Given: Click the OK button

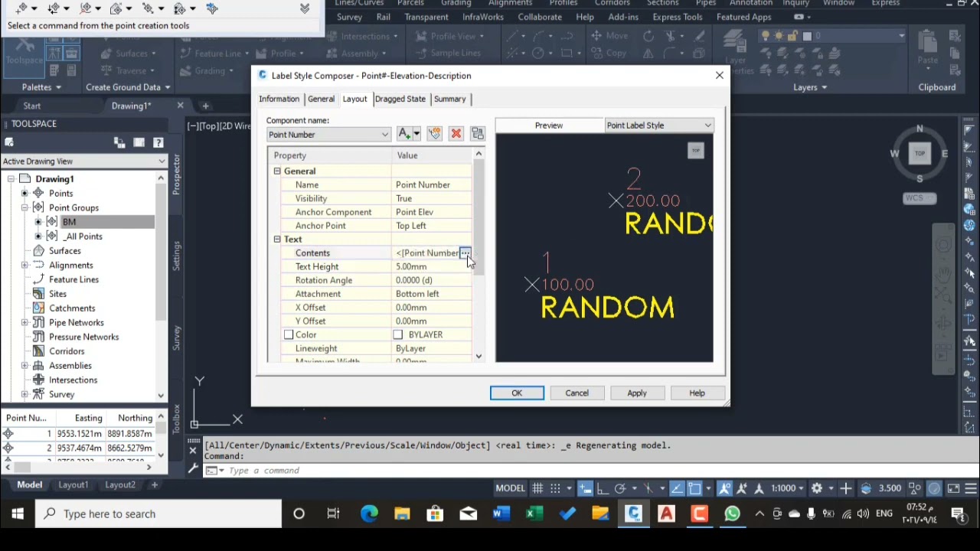Looking at the screenshot, I should [517, 393].
